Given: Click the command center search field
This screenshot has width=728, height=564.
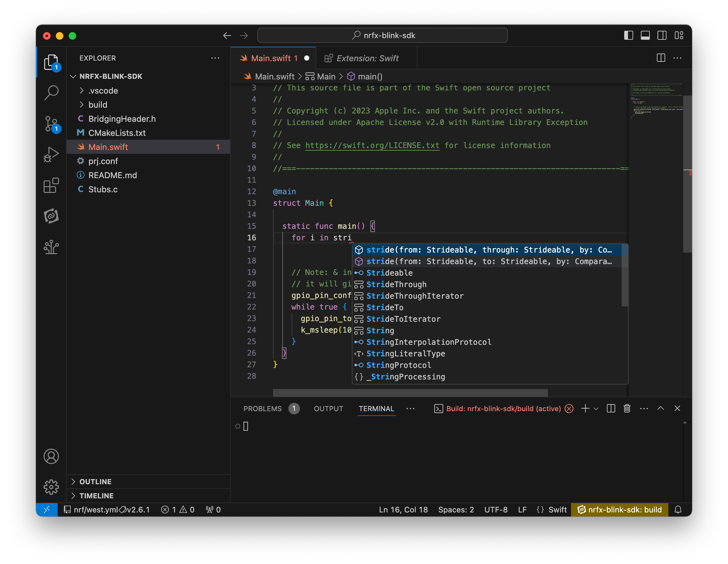Looking at the screenshot, I should (382, 35).
